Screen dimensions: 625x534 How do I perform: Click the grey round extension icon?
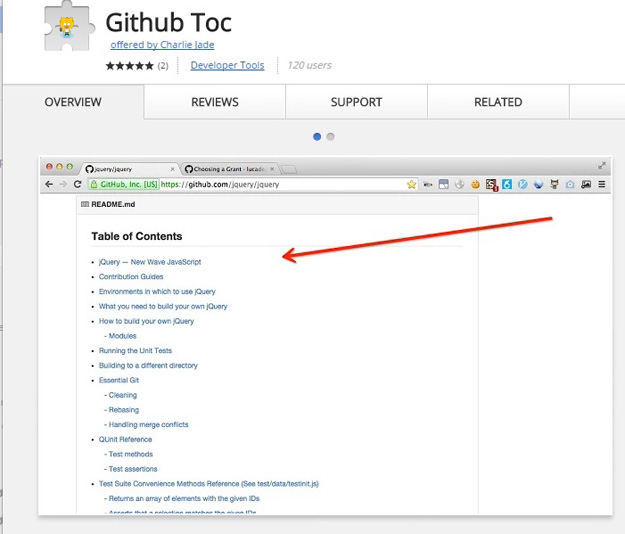[460, 184]
